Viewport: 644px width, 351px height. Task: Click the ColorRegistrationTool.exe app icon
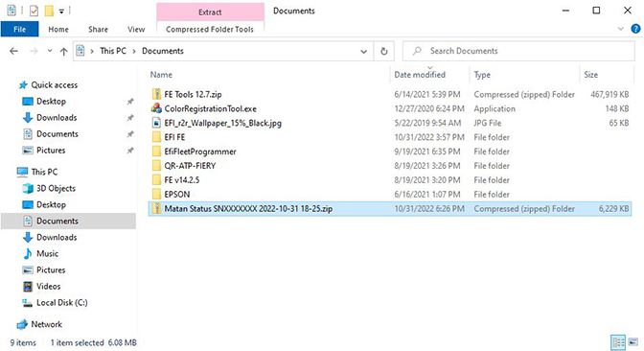156,108
